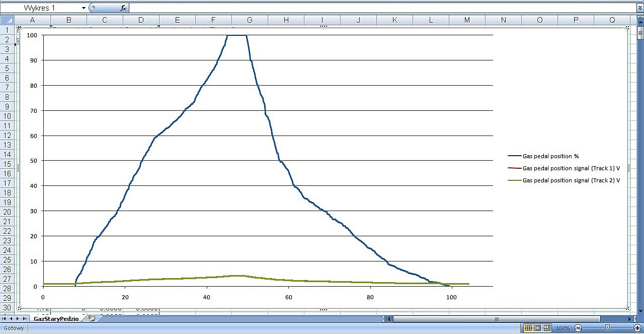The width and height of the screenshot is (644, 334).
Task: Jump to last sheet with navigation arrow
Action: point(25,319)
